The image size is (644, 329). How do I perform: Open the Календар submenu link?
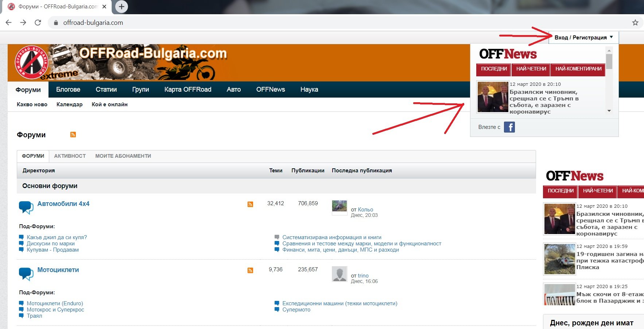pyautogui.click(x=69, y=104)
